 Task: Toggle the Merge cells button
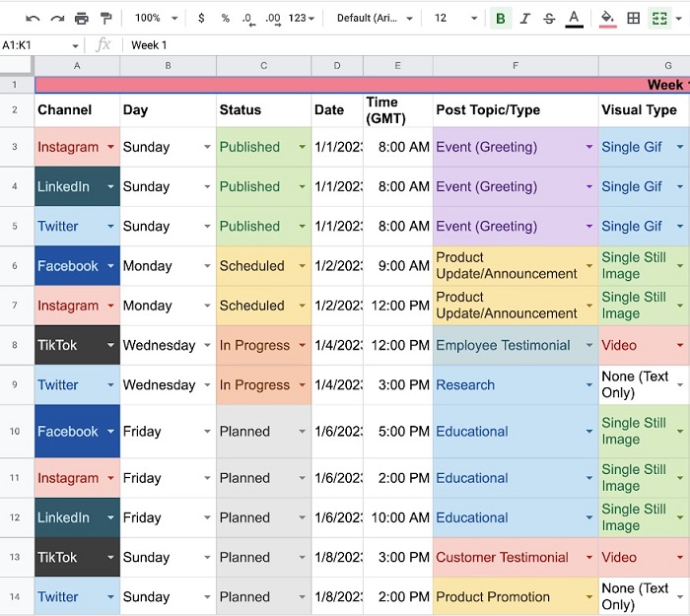click(659, 19)
